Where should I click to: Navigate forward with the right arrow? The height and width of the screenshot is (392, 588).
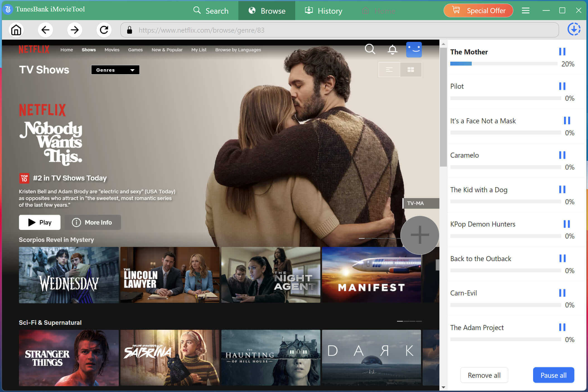[x=75, y=30]
